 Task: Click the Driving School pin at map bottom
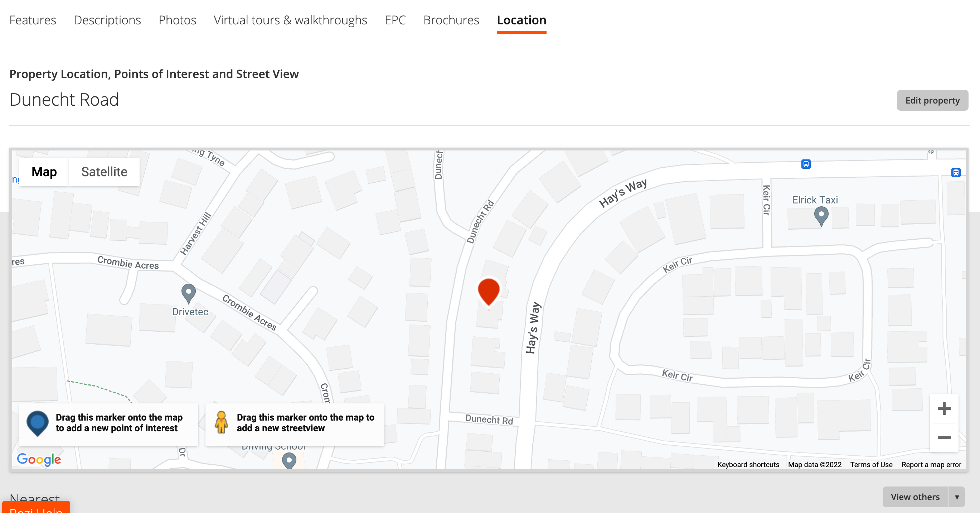click(289, 461)
